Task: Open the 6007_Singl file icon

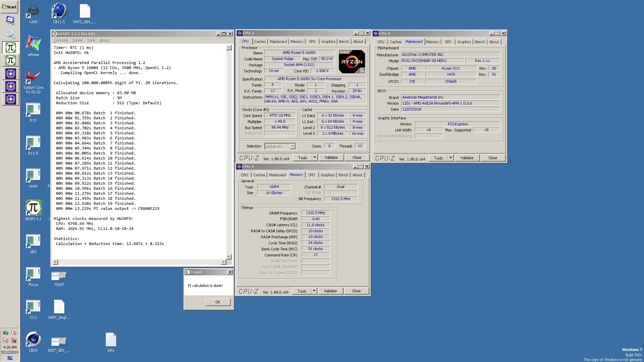Action: (59, 309)
